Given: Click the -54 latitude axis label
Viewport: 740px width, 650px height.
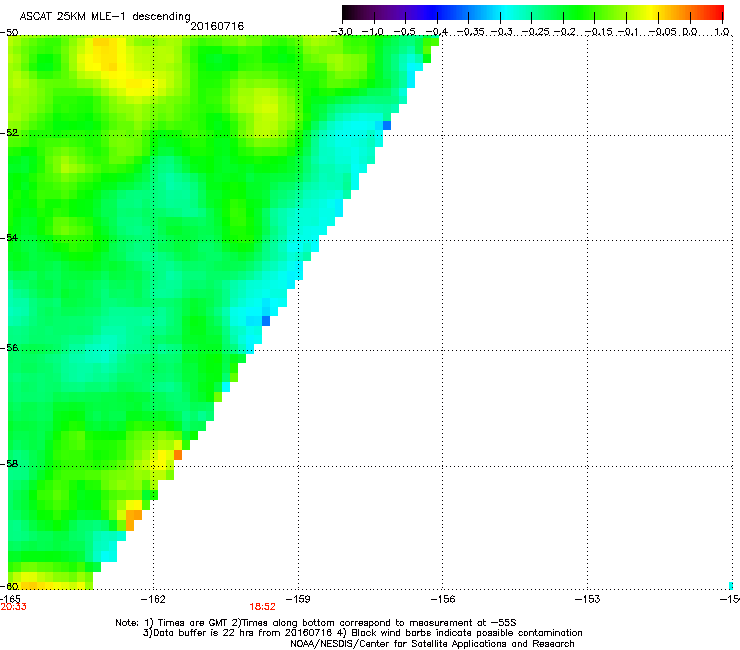Looking at the screenshot, I should pyautogui.click(x=9, y=238).
